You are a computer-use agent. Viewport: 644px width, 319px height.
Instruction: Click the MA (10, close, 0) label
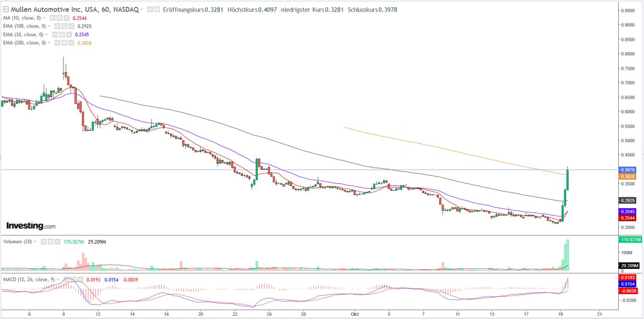point(22,18)
